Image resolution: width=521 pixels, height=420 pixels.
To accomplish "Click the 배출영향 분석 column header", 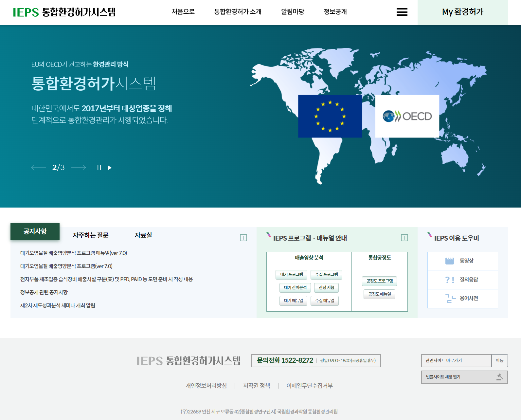I will (309, 258).
